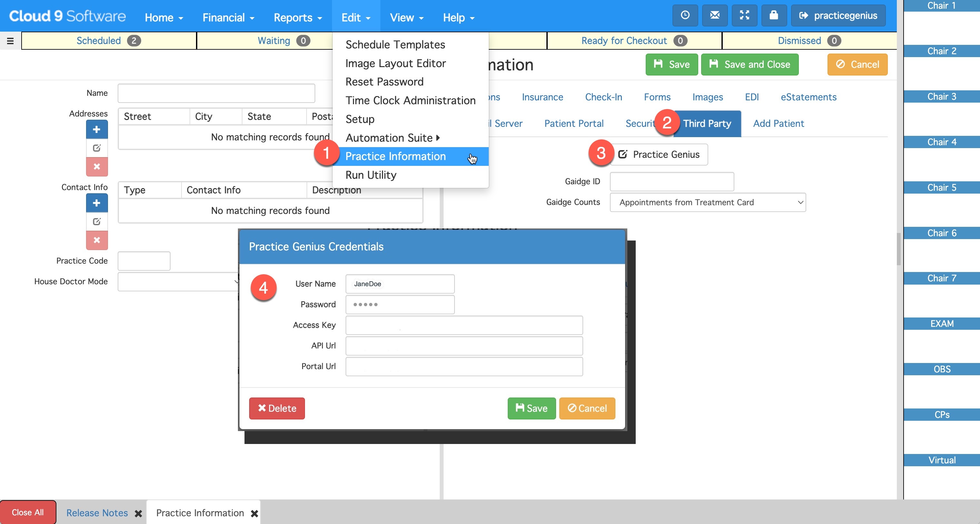
Task: Open the Help menu
Action: 458,17
